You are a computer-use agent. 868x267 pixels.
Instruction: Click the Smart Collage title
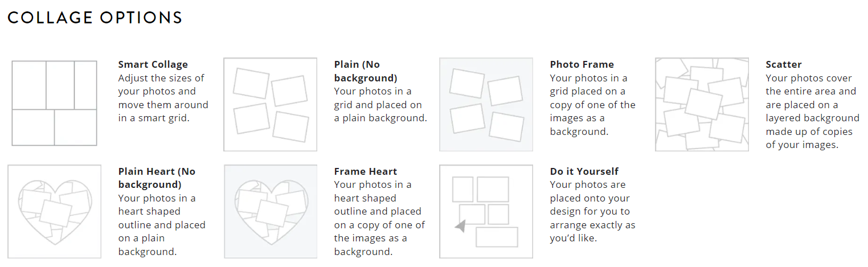click(x=153, y=64)
